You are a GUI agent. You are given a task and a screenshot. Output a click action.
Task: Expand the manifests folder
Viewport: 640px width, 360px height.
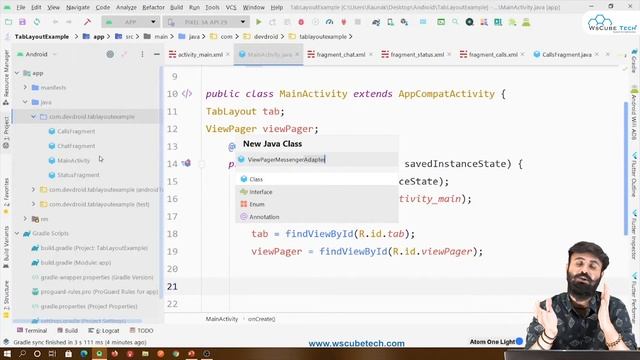(25, 87)
